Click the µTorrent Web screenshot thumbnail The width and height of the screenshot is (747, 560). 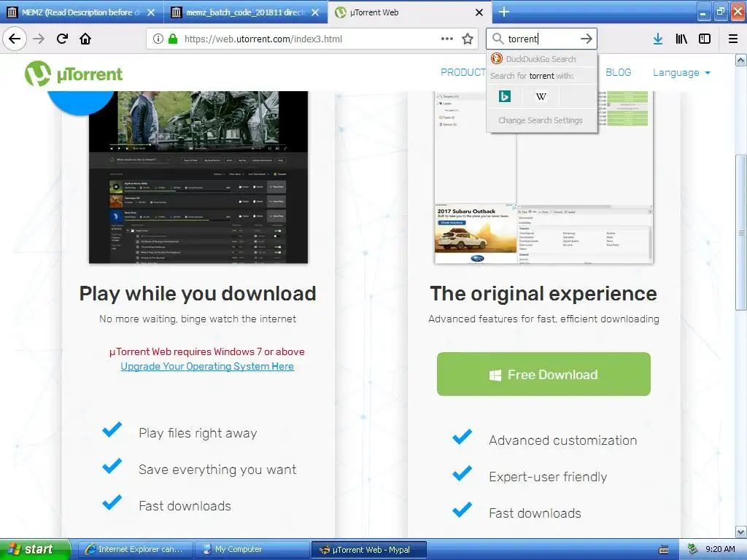tap(198, 177)
